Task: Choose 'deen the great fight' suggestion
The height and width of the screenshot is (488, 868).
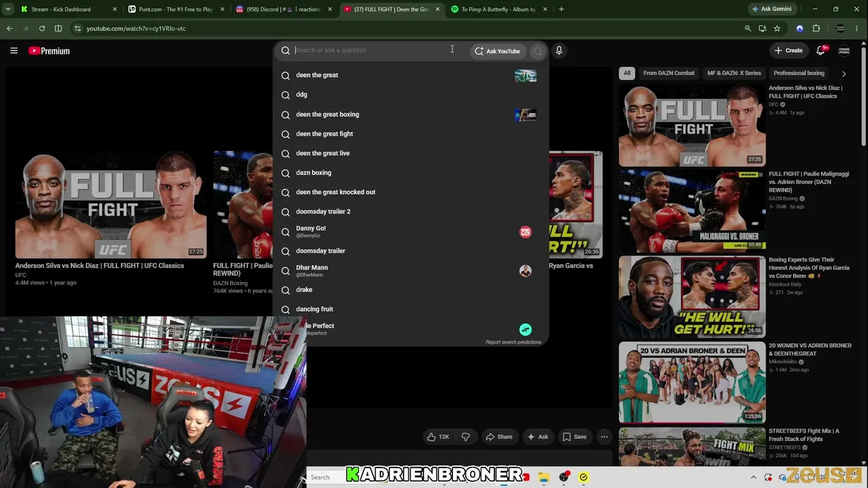Action: 411,134
